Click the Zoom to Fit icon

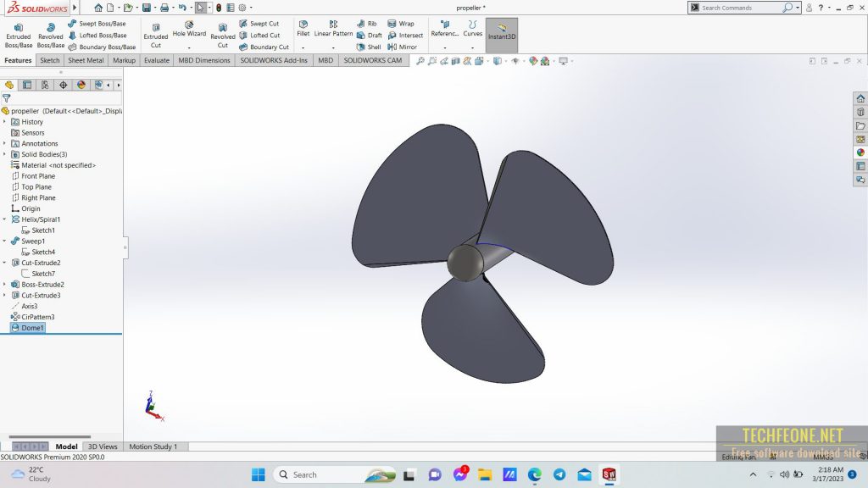420,61
